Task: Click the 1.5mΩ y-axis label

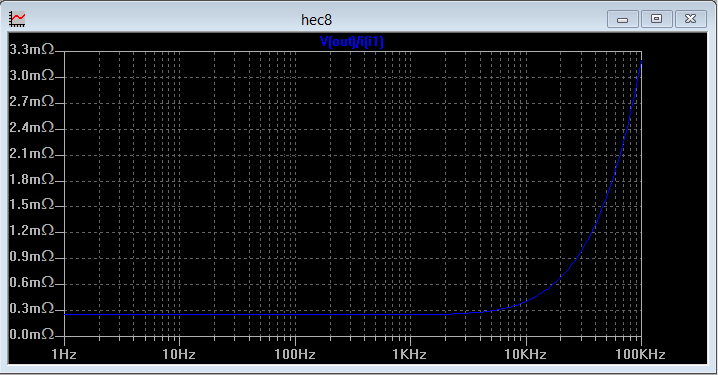Action: point(32,205)
